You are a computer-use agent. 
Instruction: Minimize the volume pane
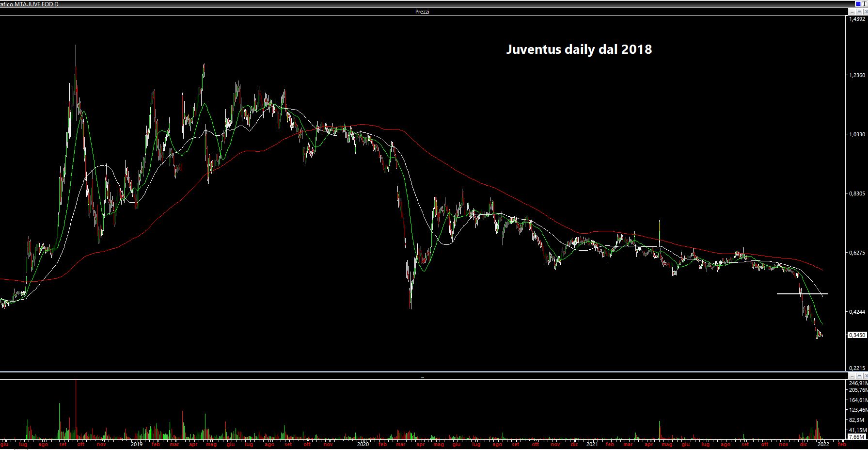[x=852, y=376]
